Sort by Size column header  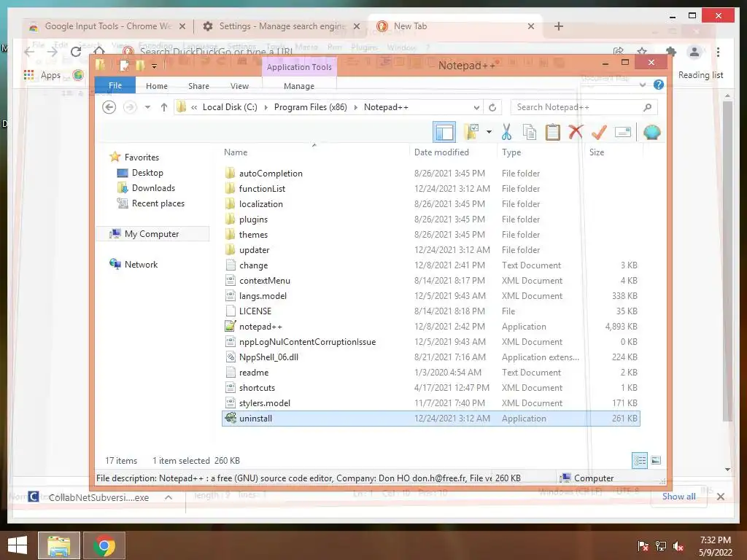(x=597, y=152)
